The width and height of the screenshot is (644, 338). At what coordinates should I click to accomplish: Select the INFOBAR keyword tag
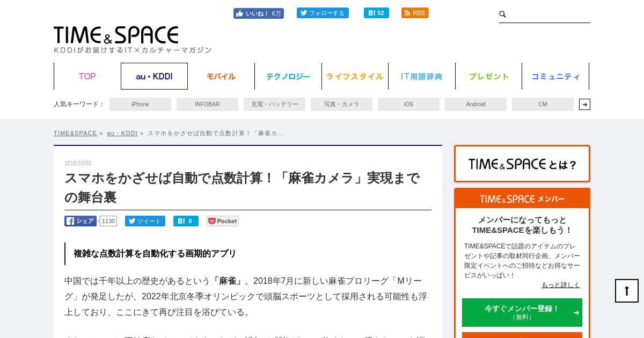pyautogui.click(x=207, y=104)
